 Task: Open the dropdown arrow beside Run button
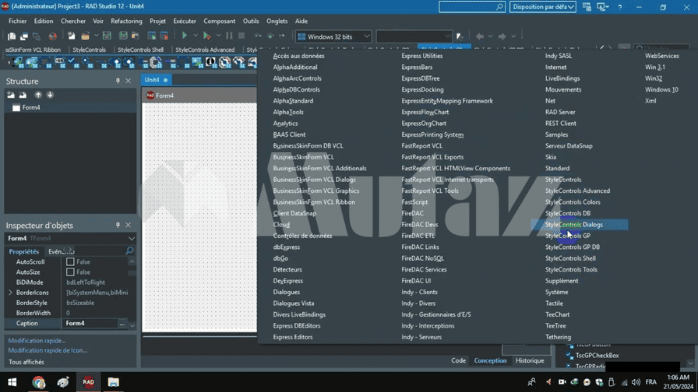195,36
